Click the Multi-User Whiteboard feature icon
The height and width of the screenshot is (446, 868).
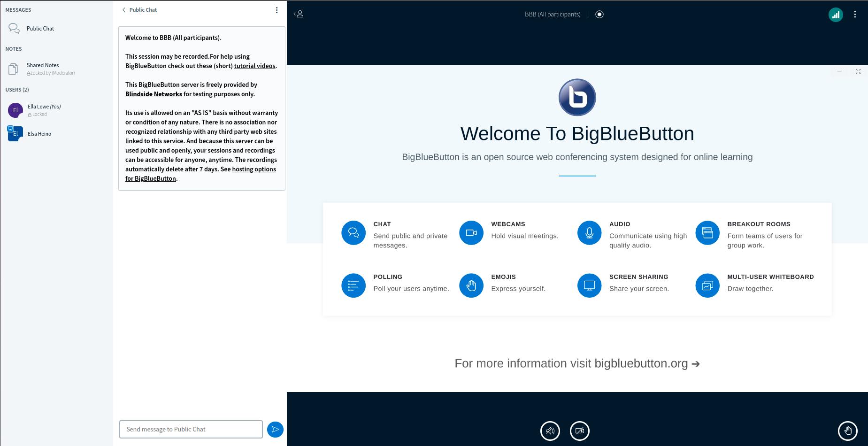[707, 285]
